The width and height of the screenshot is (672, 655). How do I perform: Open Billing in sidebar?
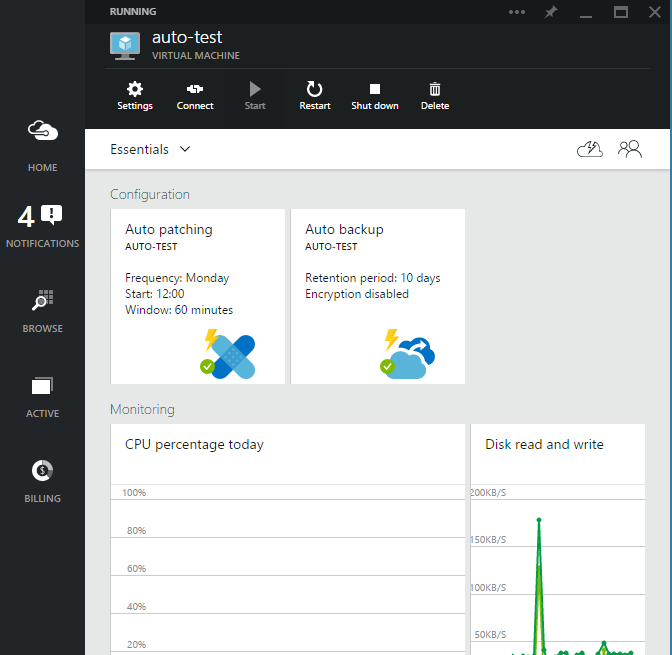[x=43, y=480]
